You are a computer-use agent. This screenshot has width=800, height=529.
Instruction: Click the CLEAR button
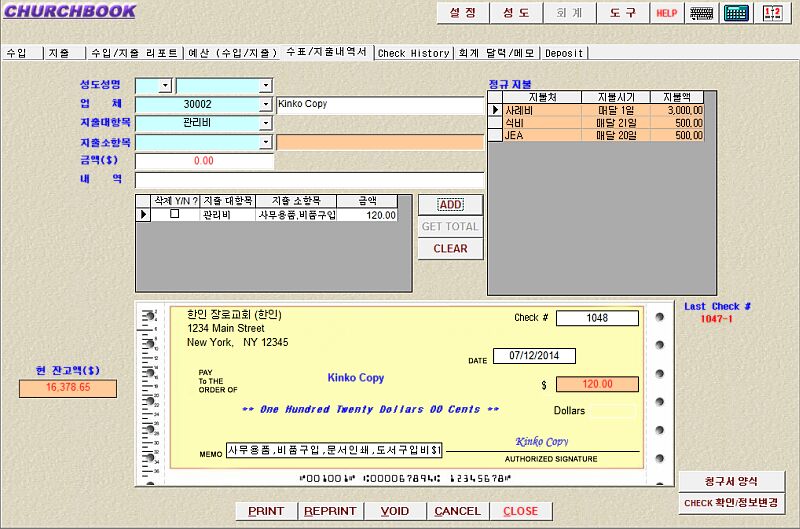(451, 248)
